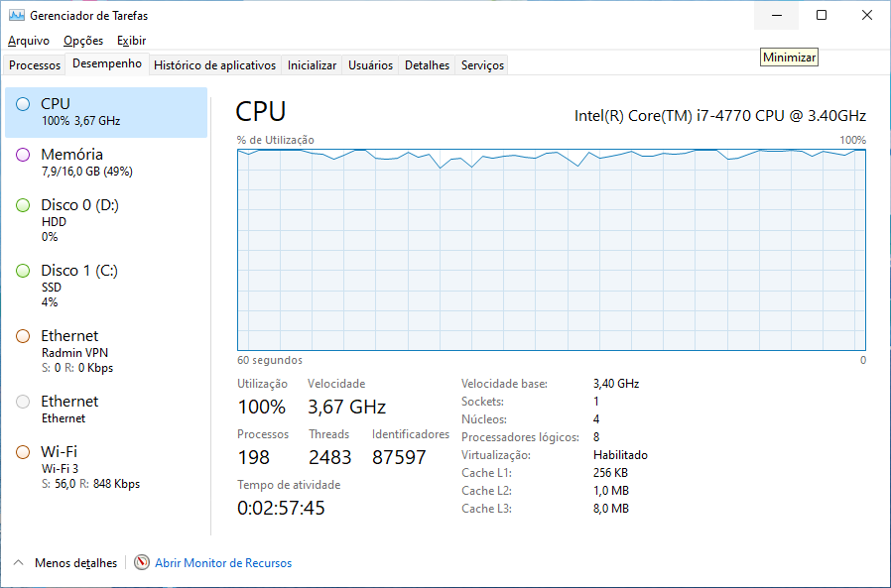Click the orange Radmin VPN Ethernet icon
Image resolution: width=891 pixels, height=588 pixels.
click(x=23, y=336)
